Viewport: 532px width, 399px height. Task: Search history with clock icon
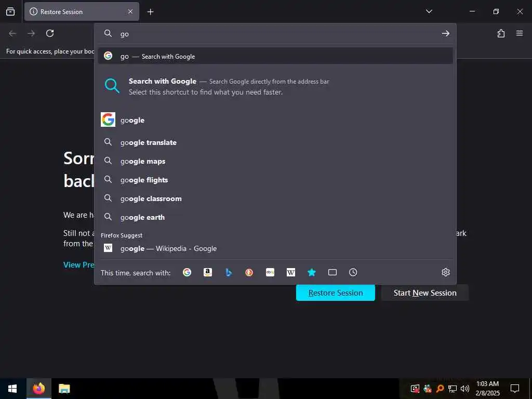tap(353, 272)
